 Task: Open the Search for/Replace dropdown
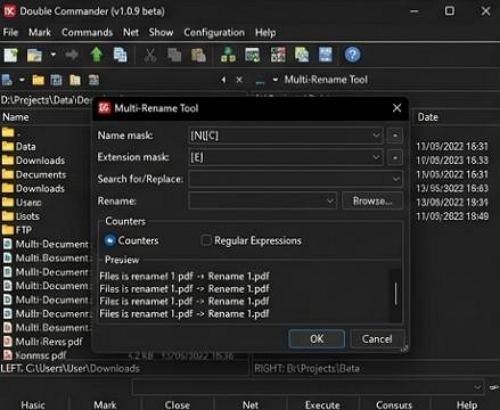coord(396,179)
